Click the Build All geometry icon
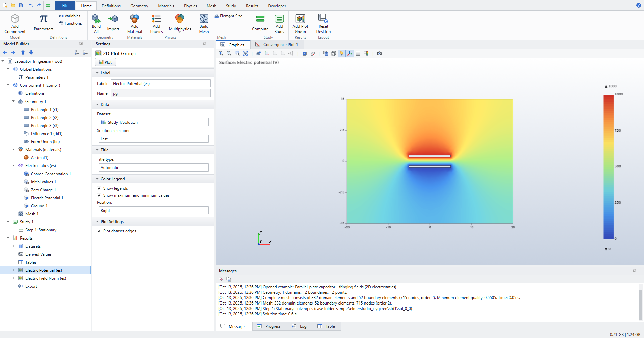The height and width of the screenshot is (338, 644). click(96, 24)
